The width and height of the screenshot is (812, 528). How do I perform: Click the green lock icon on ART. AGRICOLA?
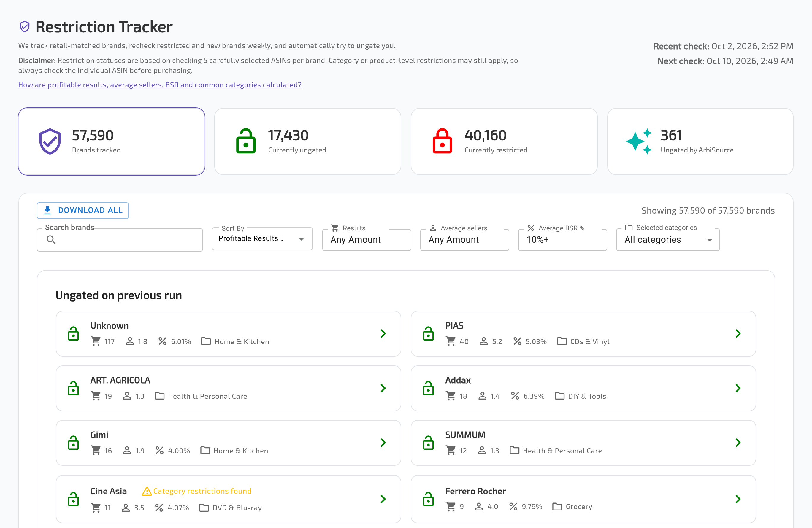[73, 388]
